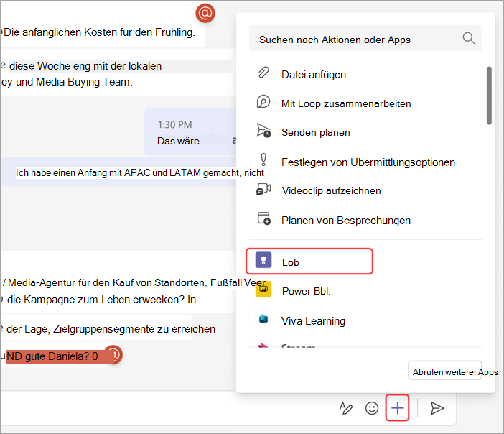Click the 'Das wäre' message bubble
Image resolution: width=504 pixels, height=434 pixels.
pos(190,132)
